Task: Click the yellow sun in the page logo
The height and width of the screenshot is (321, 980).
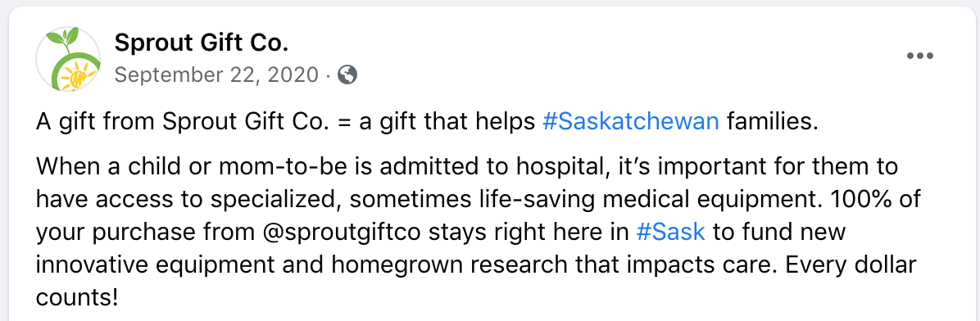Action: pyautogui.click(x=78, y=78)
